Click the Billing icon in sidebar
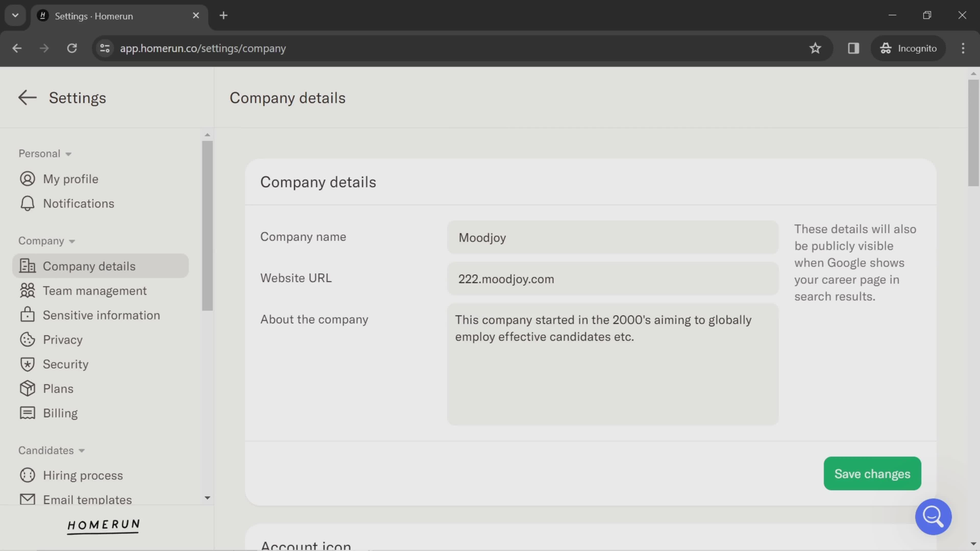Viewport: 980px width, 551px height. pyautogui.click(x=26, y=412)
